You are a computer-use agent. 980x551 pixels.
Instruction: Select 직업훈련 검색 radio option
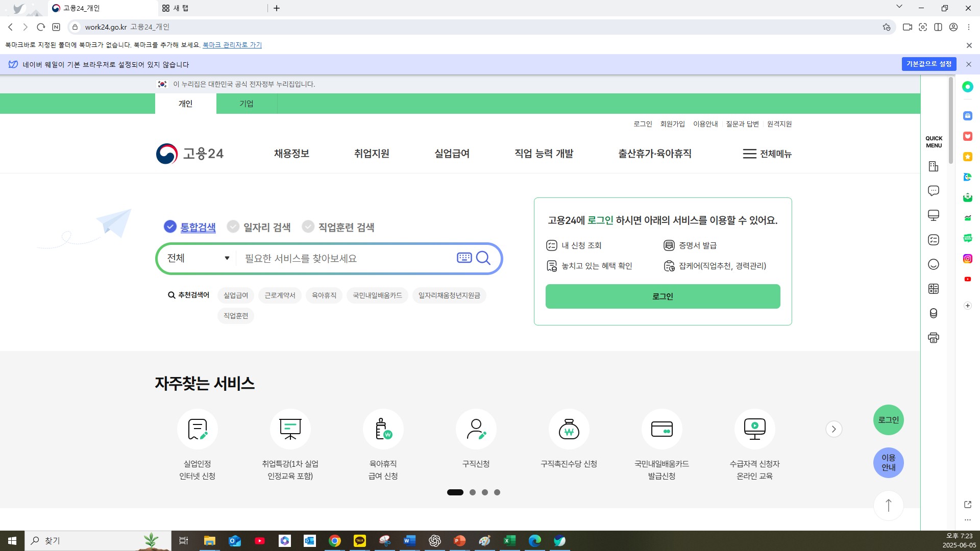click(x=338, y=227)
